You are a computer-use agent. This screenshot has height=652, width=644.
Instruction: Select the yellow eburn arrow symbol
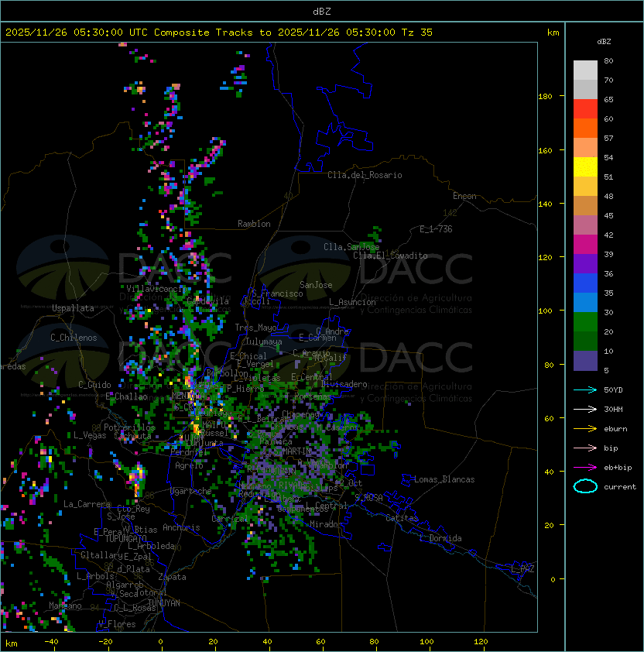(585, 429)
